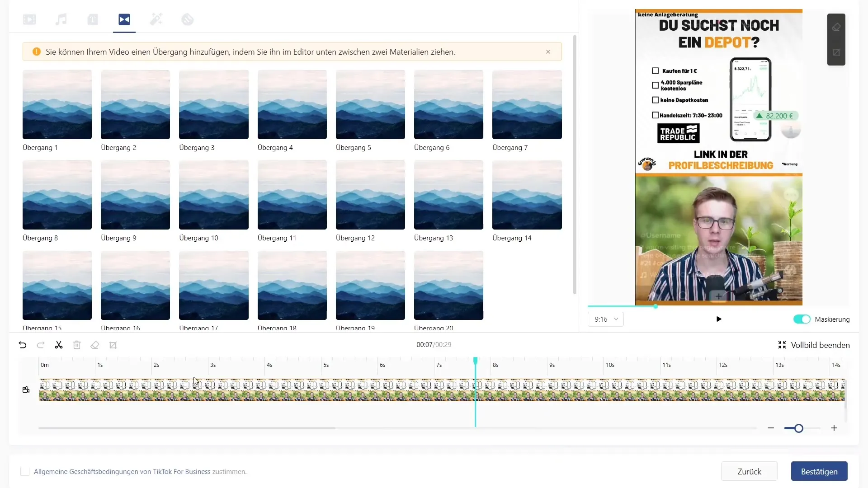This screenshot has width=868, height=488.
Task: Open the magic wand effects tab
Action: (x=156, y=19)
